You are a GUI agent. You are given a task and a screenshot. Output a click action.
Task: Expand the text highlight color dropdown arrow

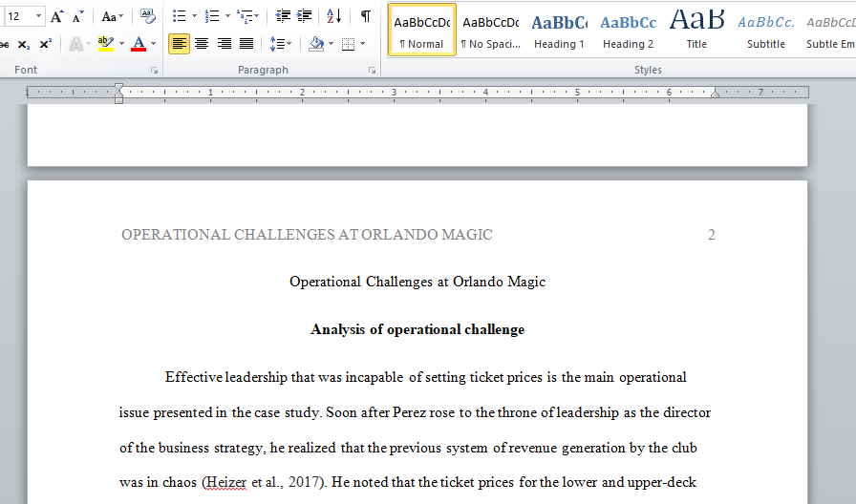coord(121,44)
